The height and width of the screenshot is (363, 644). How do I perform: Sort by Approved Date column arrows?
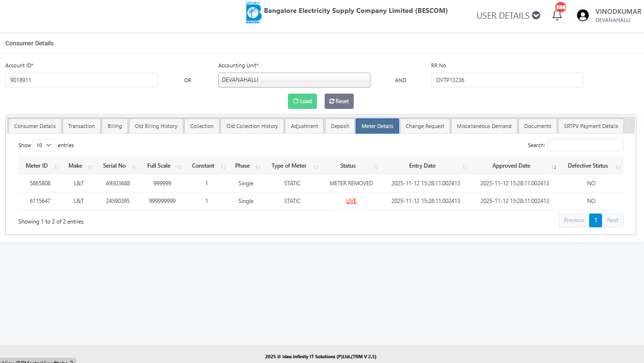pos(554,167)
